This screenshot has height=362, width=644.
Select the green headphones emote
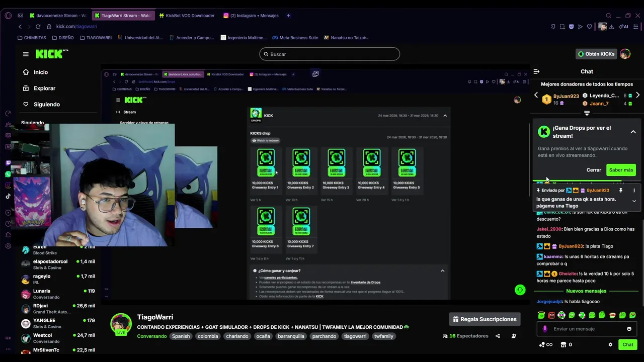click(561, 315)
